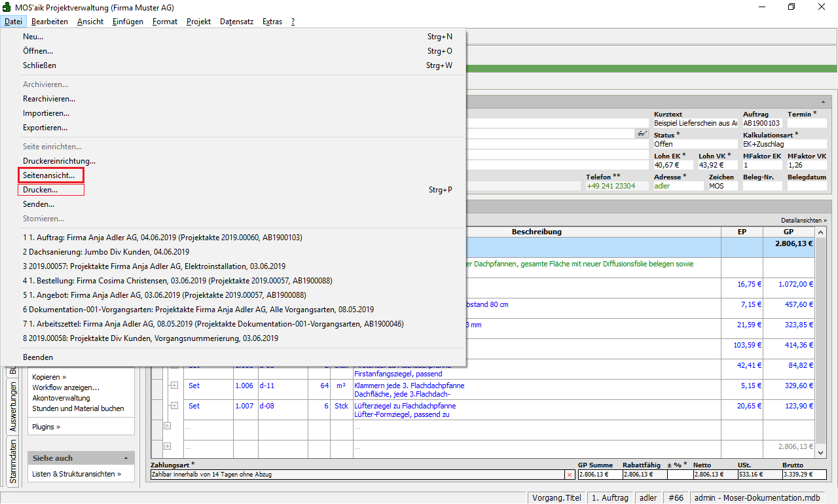Click Beenden to exit the application
The image size is (838, 504).
[x=38, y=357]
